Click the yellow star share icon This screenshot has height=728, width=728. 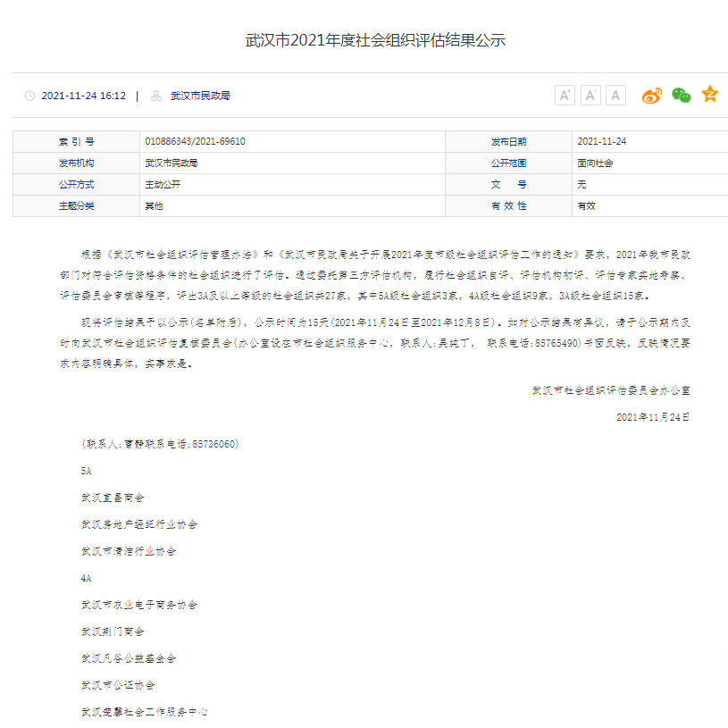(710, 95)
